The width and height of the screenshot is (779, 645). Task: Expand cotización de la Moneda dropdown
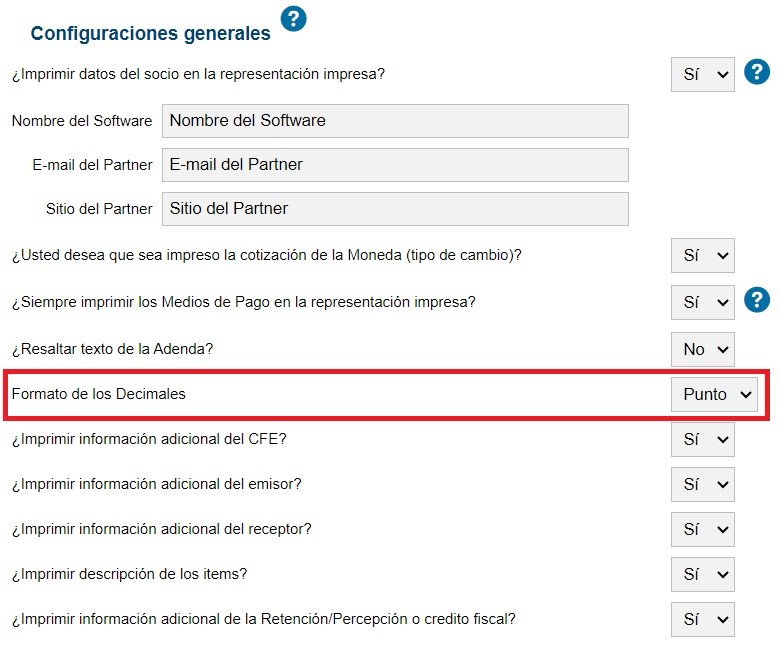click(702, 255)
